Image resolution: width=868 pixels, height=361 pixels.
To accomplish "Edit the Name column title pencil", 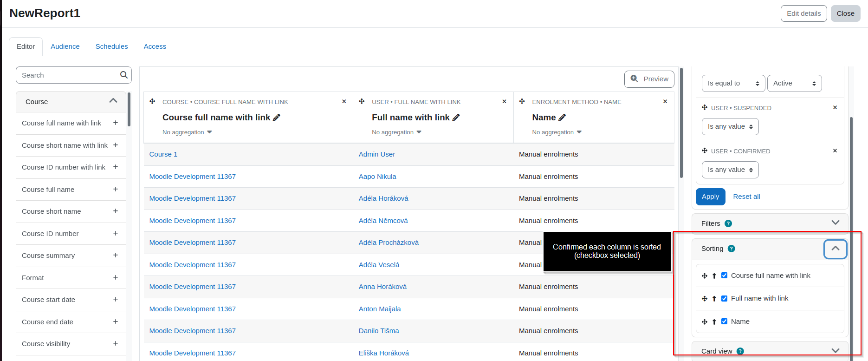I will 562,118.
